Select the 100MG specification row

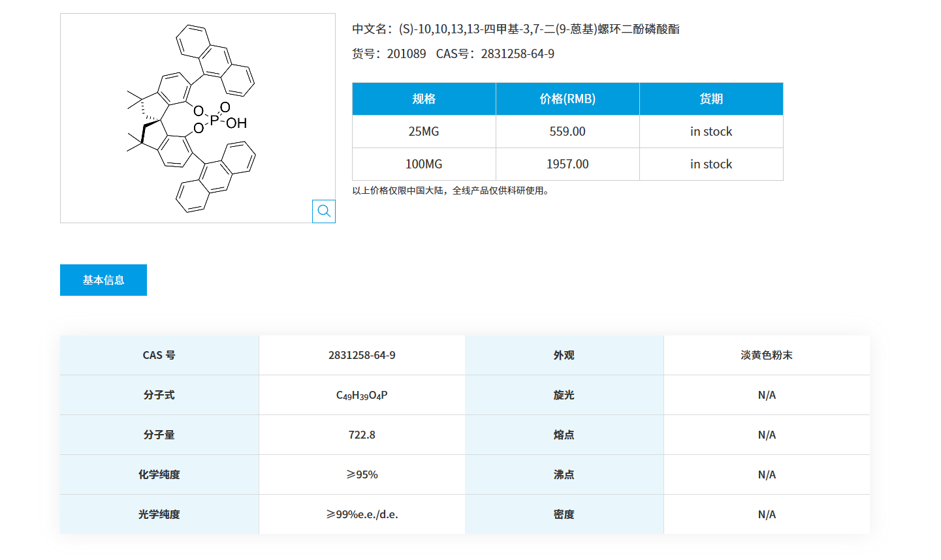(423, 164)
